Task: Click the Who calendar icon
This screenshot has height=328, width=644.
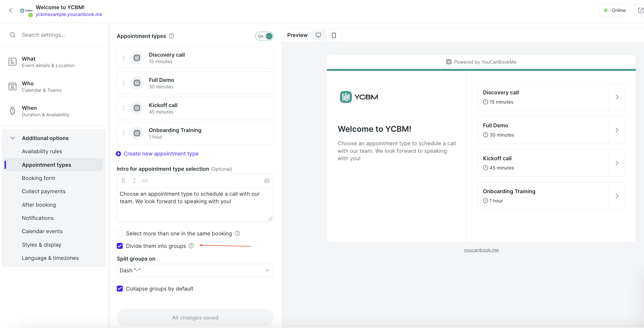Action: click(12, 86)
